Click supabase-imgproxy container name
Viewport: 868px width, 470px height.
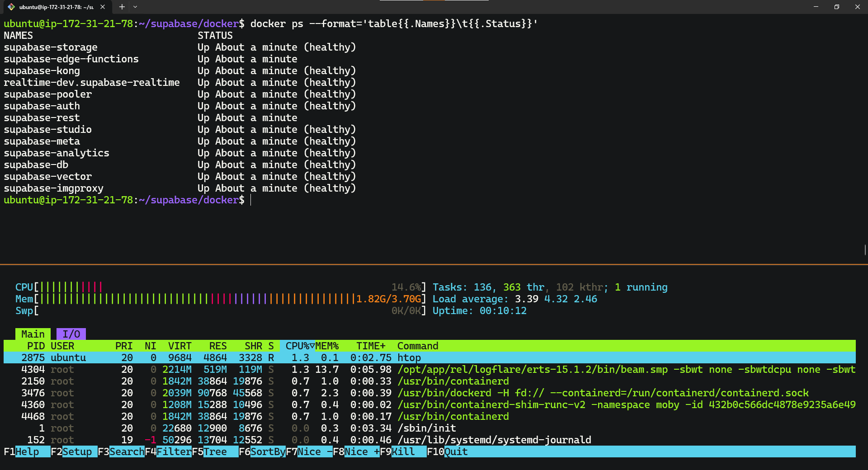click(x=54, y=188)
